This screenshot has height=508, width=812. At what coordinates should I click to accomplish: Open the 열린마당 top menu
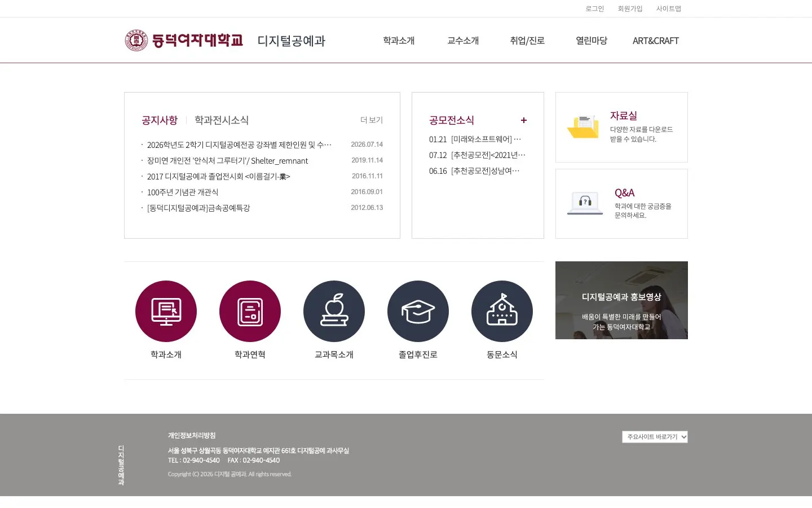[x=592, y=41]
